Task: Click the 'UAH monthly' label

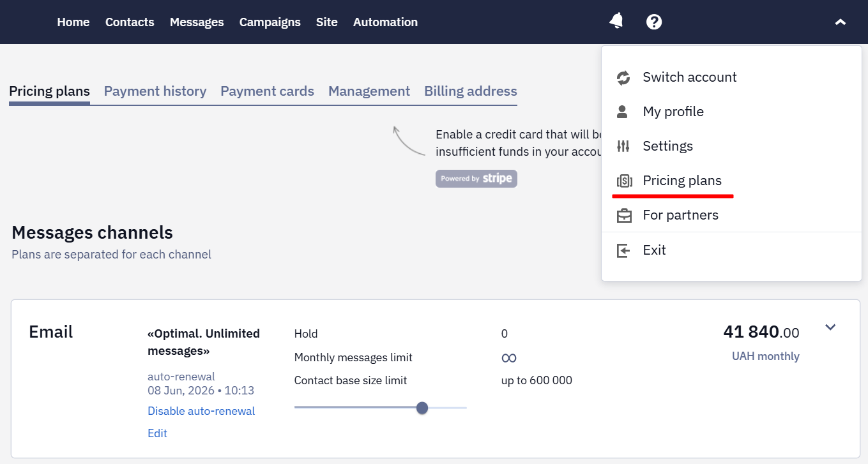Action: [765, 356]
